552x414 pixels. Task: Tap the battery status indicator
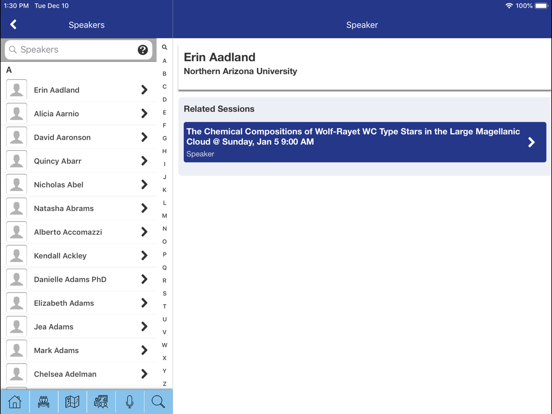pyautogui.click(x=541, y=6)
